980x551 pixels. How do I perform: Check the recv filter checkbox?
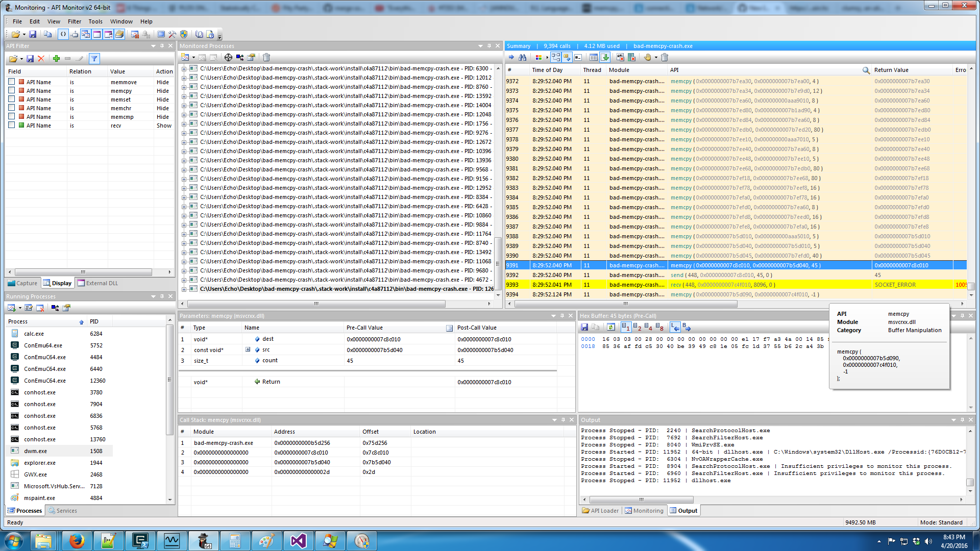(11, 125)
